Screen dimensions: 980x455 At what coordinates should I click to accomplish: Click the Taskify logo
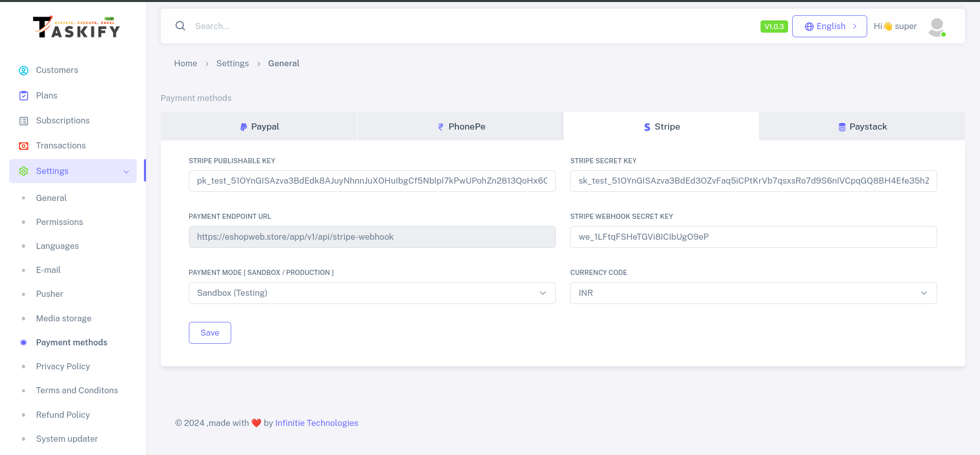coord(77,28)
